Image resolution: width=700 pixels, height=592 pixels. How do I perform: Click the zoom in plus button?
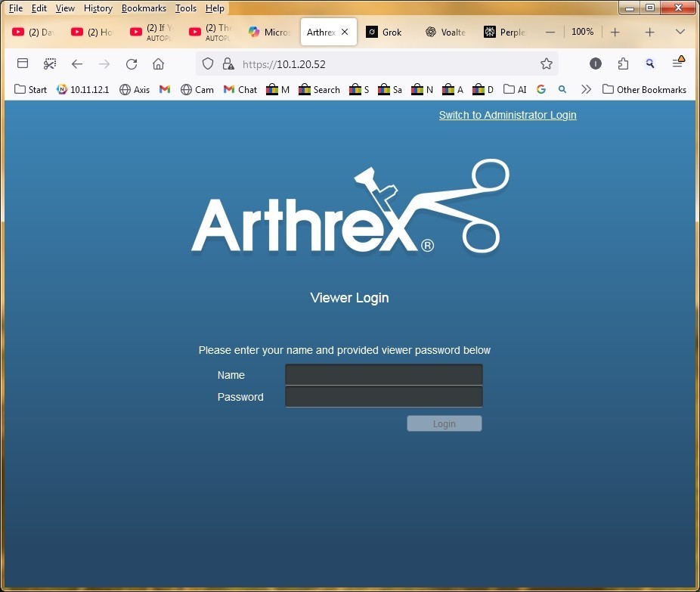(615, 33)
